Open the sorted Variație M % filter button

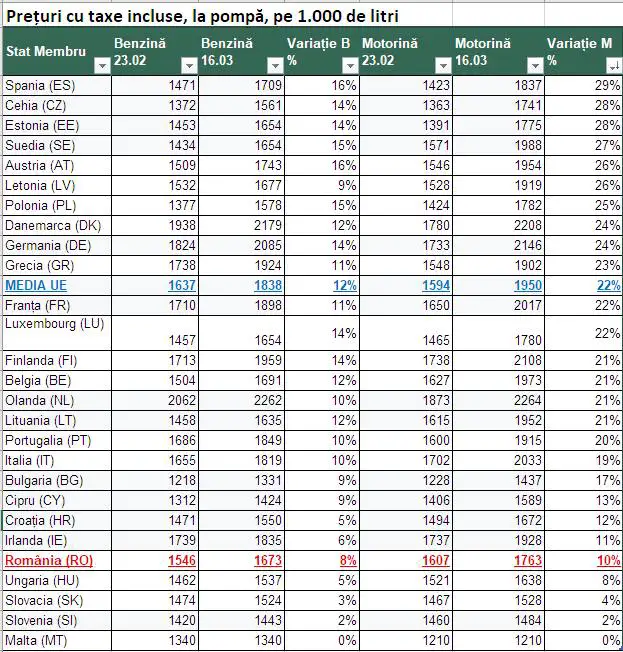[614, 66]
